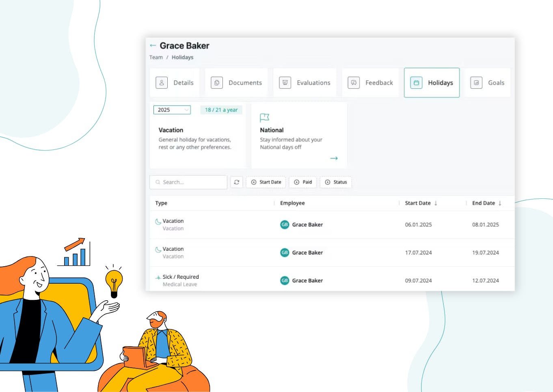Screen dimensions: 553x392
Task: Click the chat icon on Feedback tab
Action: tap(354, 83)
